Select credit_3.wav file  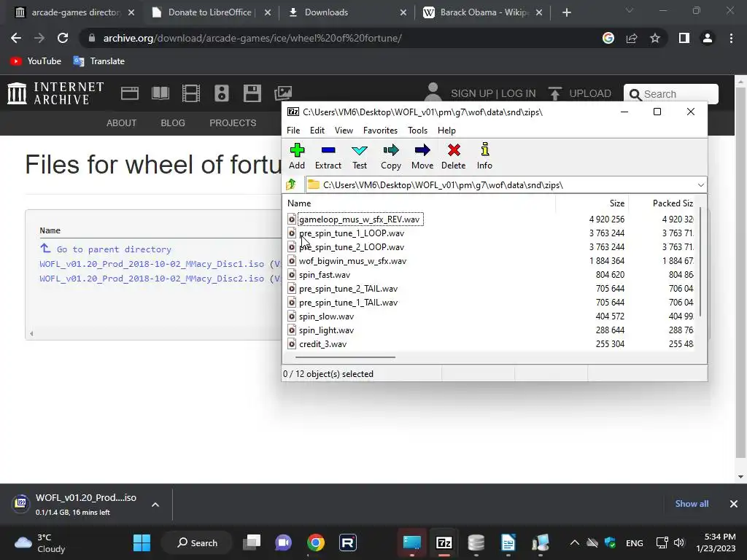point(322,344)
